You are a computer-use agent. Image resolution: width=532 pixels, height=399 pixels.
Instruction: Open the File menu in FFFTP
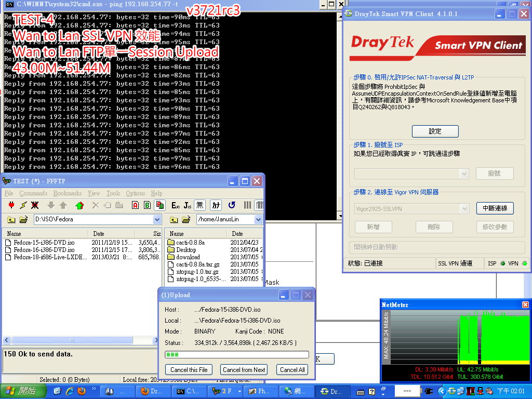pyautogui.click(x=9, y=193)
